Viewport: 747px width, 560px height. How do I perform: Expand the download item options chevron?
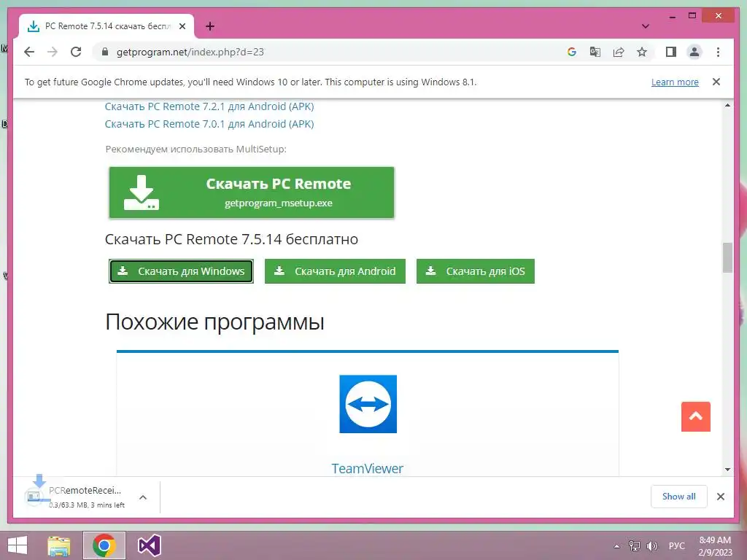point(143,497)
